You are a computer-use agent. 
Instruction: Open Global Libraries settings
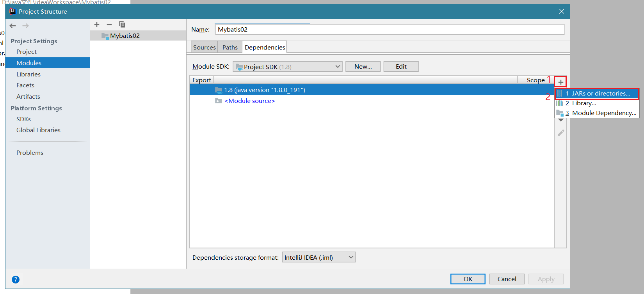pyautogui.click(x=38, y=130)
